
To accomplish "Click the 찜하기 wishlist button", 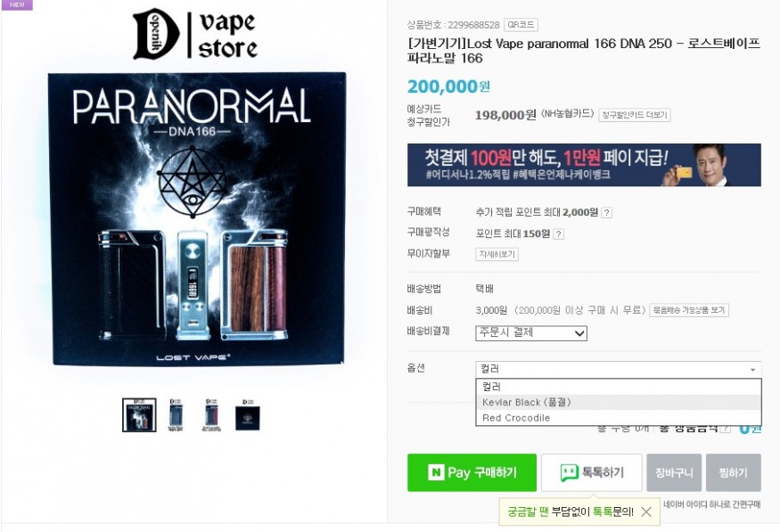I will (x=734, y=472).
